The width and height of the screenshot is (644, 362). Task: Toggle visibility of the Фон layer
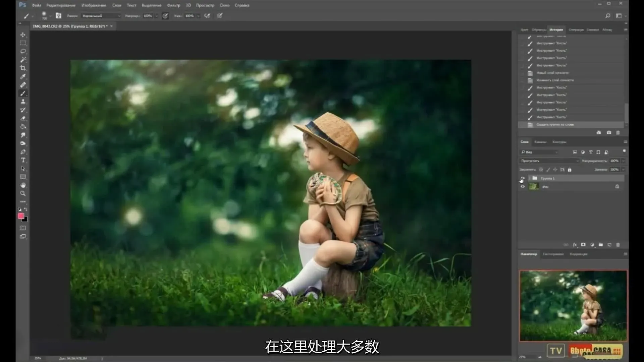tap(522, 187)
